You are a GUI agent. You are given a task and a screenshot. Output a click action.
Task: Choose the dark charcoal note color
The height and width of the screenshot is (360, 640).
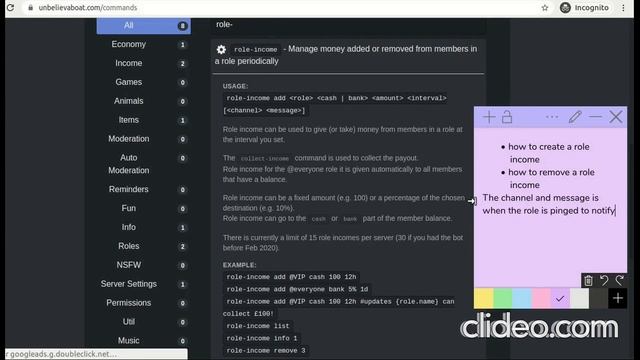click(x=598, y=298)
